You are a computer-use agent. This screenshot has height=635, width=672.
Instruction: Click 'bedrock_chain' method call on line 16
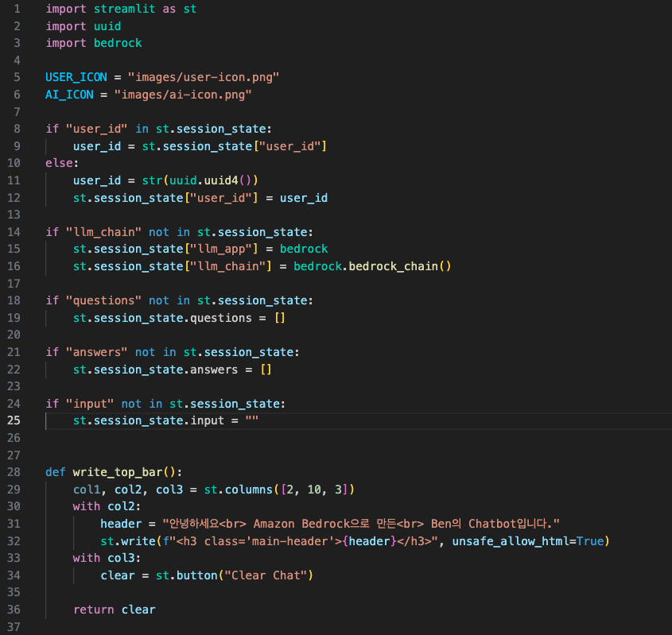pos(394,266)
